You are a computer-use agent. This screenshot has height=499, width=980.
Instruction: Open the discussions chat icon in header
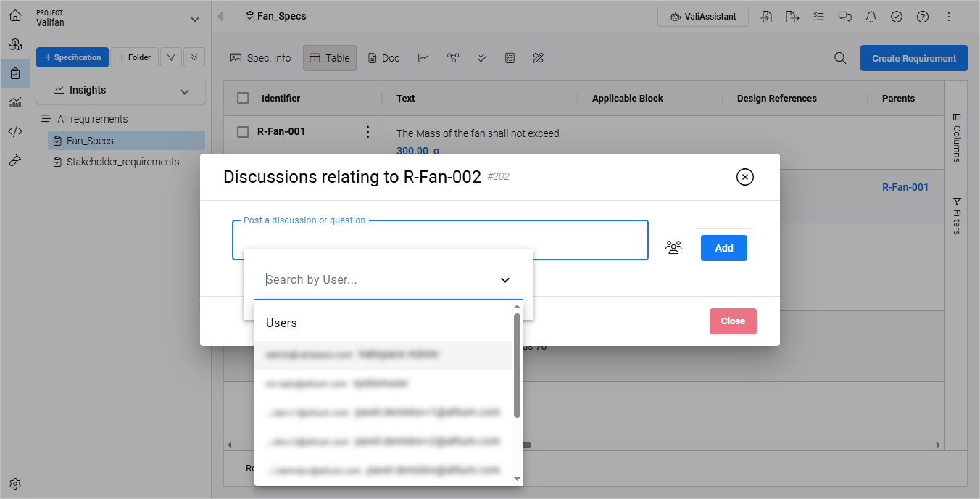pyautogui.click(x=844, y=17)
